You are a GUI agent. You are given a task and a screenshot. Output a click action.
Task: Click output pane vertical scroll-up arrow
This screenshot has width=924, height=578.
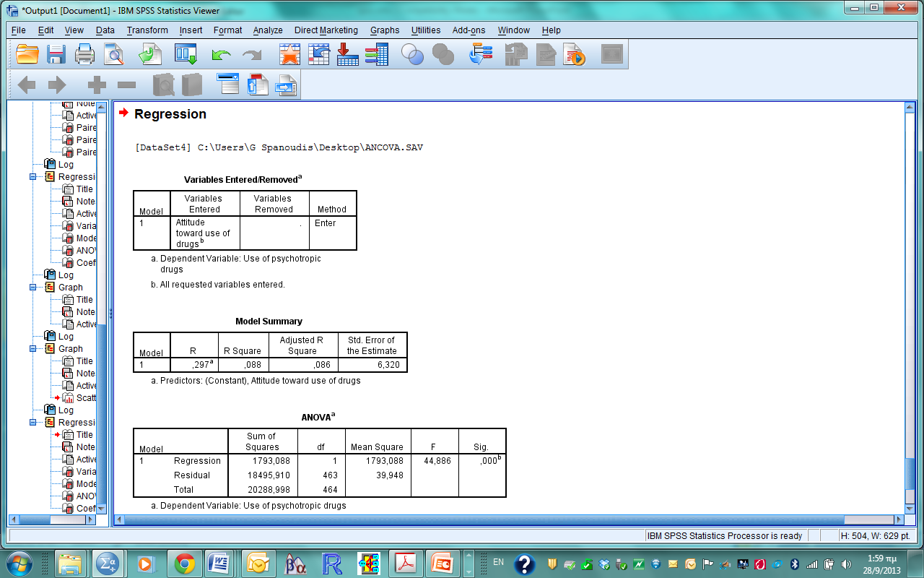click(x=910, y=107)
